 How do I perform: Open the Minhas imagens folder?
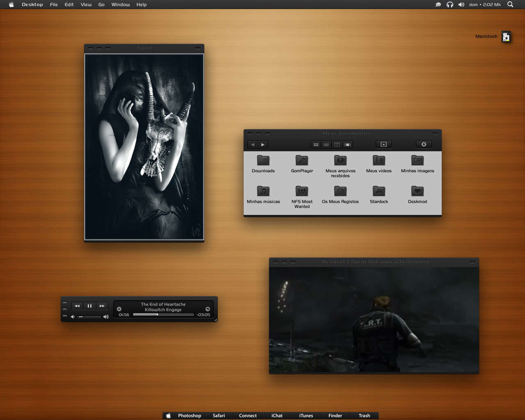418,164
